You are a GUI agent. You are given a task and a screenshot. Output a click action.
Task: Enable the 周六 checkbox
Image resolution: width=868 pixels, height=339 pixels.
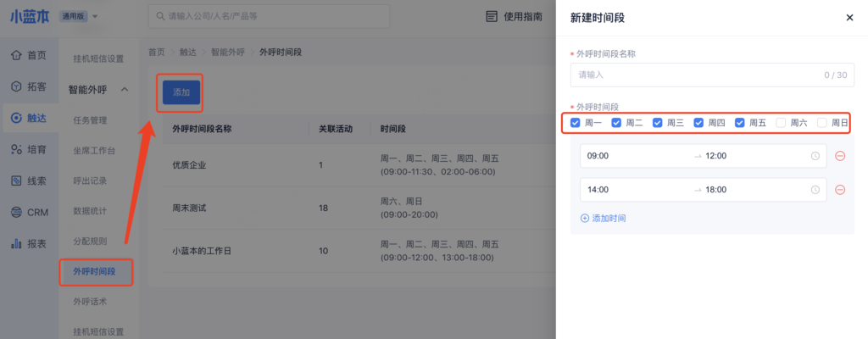(x=781, y=123)
